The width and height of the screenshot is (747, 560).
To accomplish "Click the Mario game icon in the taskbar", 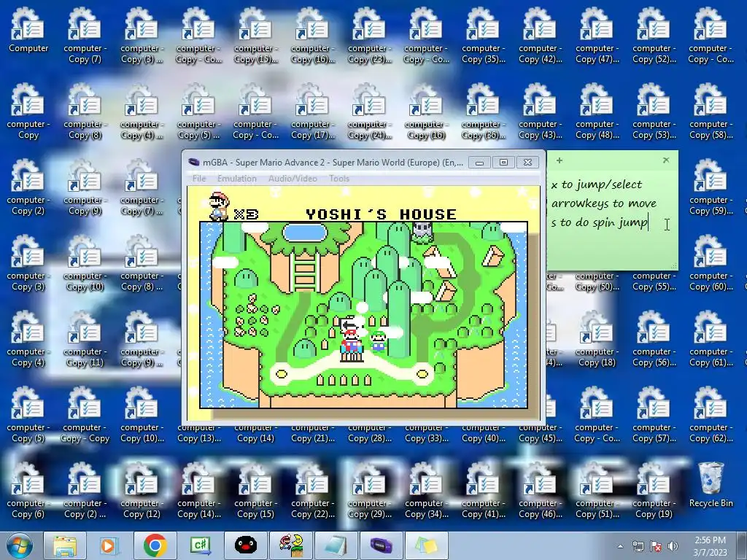I will 291,545.
